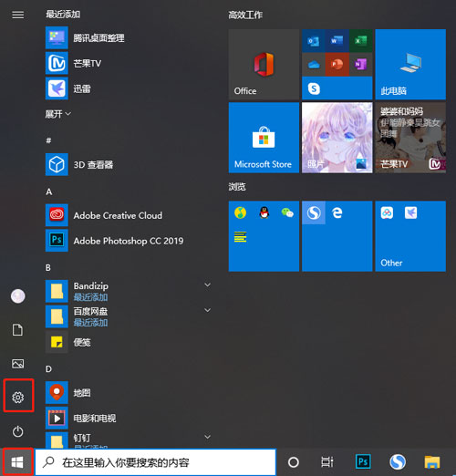Launch Word from the Office tile group

(337, 41)
